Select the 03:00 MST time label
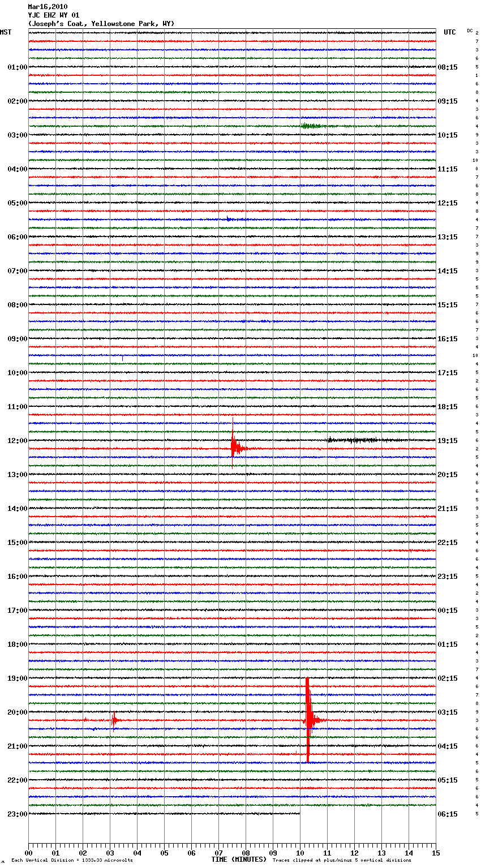The image size is (481, 868). 17,135
